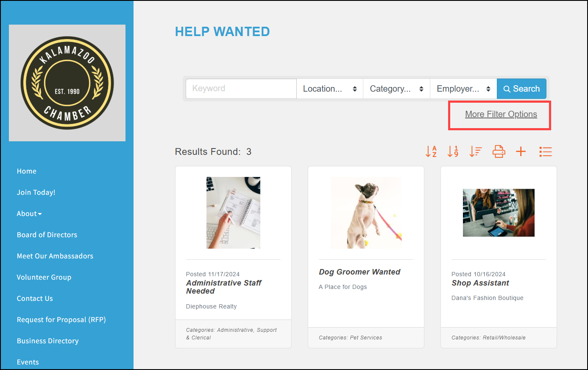
Task: Open Events page in sidebar
Action: point(28,362)
